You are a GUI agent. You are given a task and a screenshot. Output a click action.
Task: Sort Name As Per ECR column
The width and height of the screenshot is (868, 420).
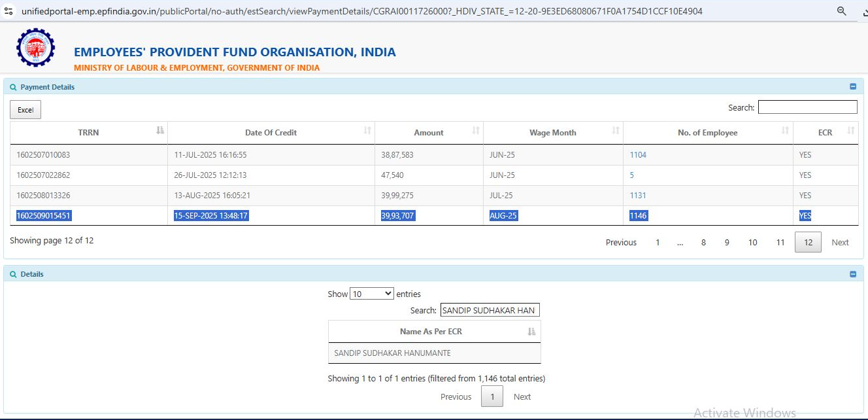[x=431, y=332]
